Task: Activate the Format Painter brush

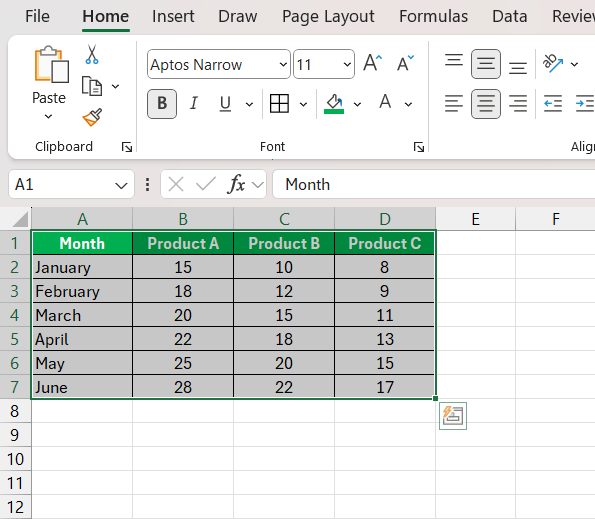Action: [92, 117]
